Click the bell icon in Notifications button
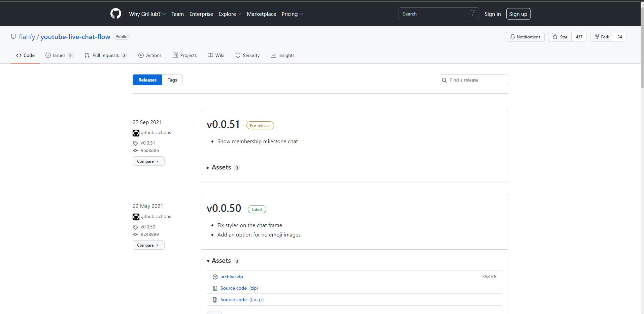644x314 pixels. tap(512, 37)
